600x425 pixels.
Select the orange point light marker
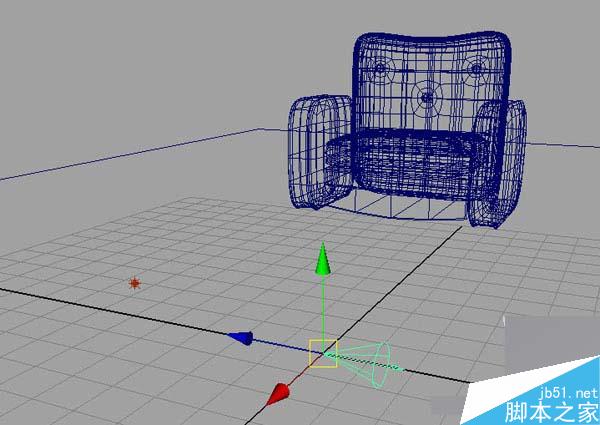tap(134, 283)
